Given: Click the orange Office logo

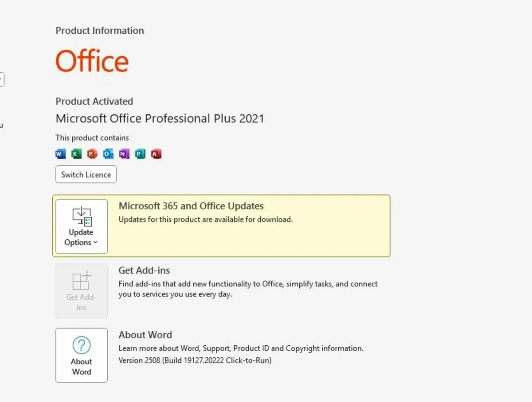Looking at the screenshot, I should click(92, 61).
